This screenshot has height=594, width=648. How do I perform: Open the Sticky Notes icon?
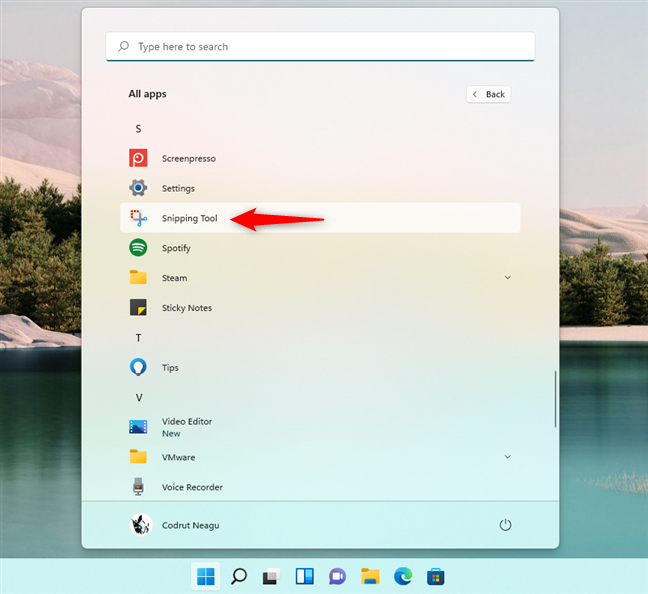click(138, 308)
